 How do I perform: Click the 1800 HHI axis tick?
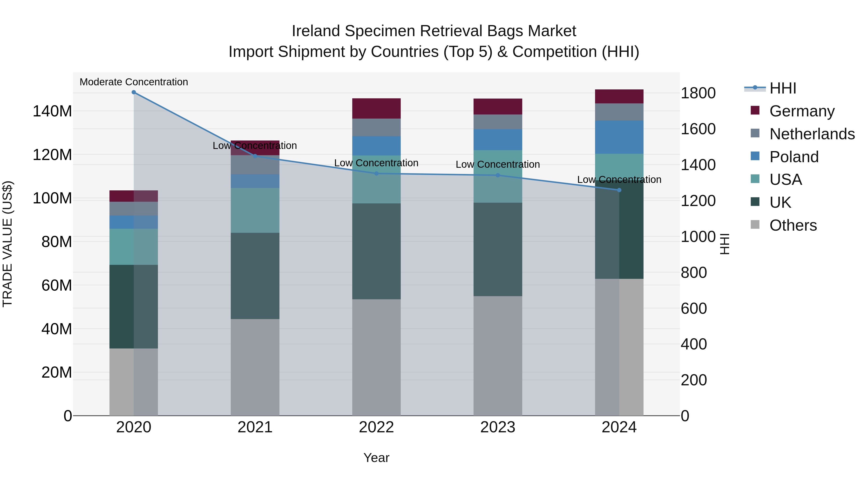point(698,93)
